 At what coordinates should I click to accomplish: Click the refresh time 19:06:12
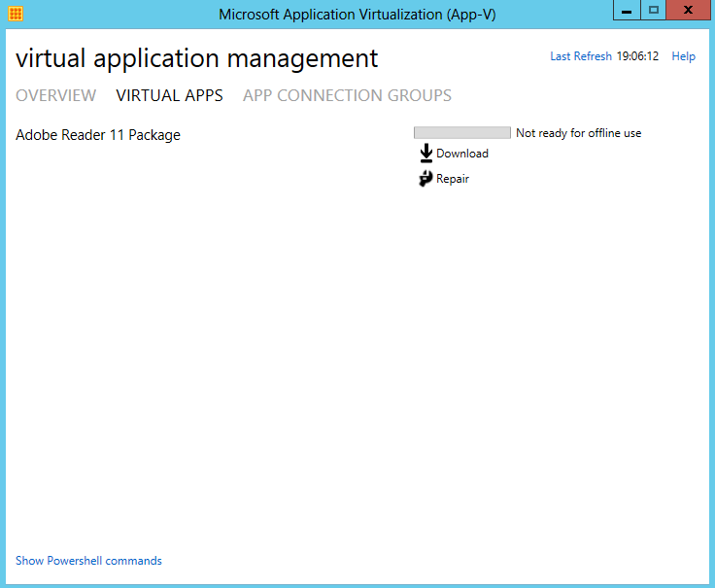point(637,56)
